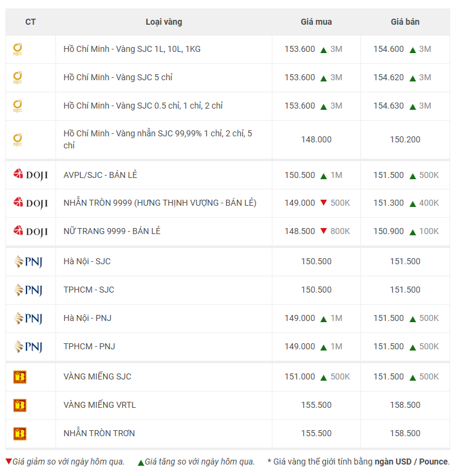Select the Giá mua column header
The height and width of the screenshot is (476, 455).
[x=316, y=22]
